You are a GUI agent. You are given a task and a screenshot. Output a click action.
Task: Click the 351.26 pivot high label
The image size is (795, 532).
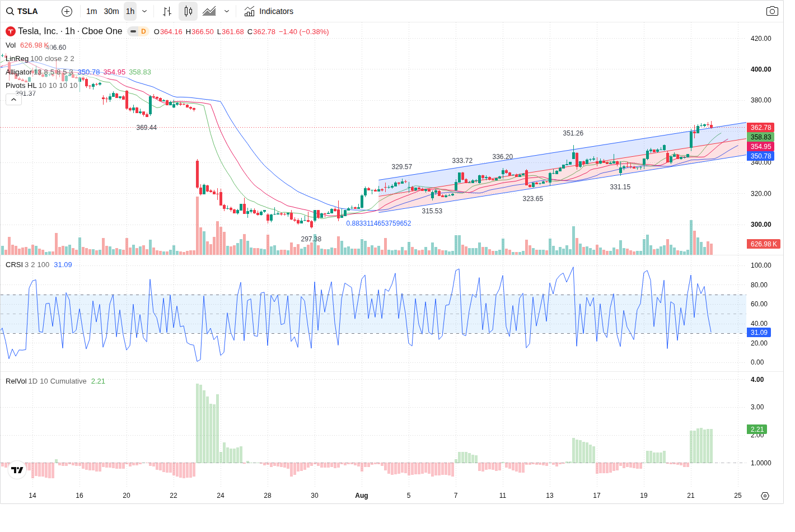point(573,133)
